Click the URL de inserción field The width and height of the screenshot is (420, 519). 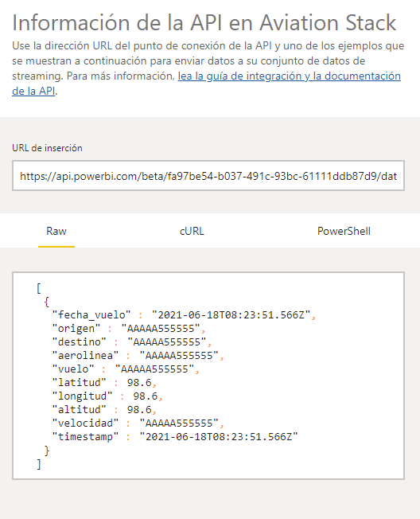click(x=208, y=176)
